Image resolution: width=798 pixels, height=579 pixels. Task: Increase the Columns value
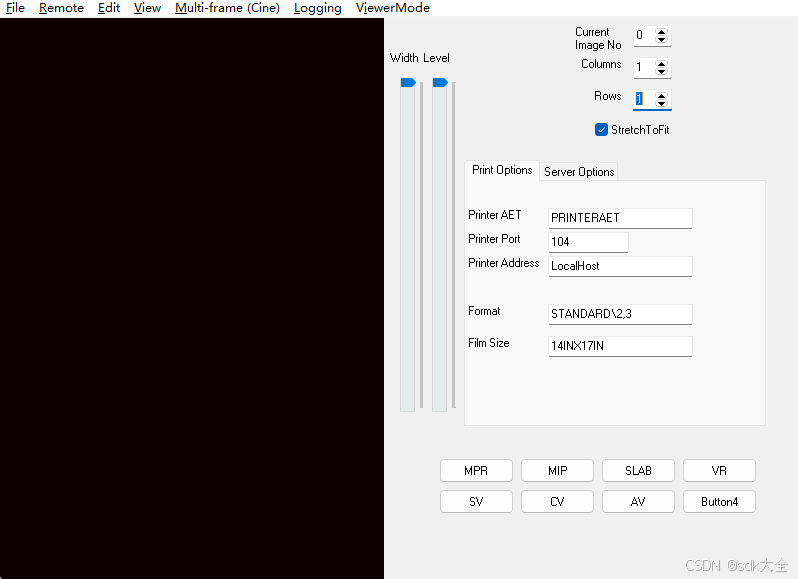pos(661,64)
